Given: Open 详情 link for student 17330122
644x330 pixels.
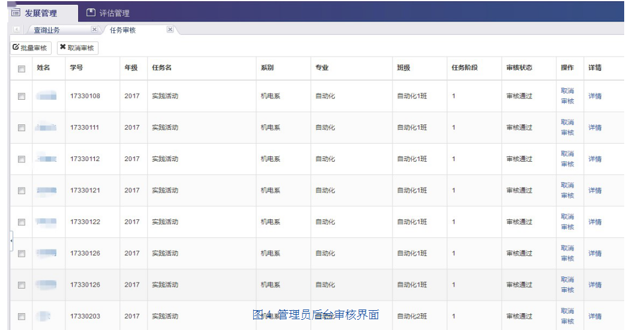Looking at the screenshot, I should click(x=595, y=222).
